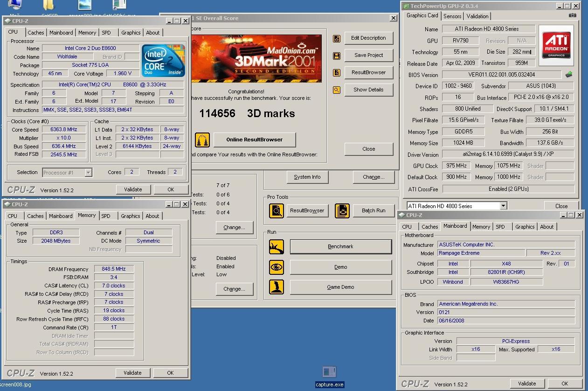Open the SPD tab in the CPU-Z processor window
Image resolution: width=588 pixels, height=391 pixels.
click(x=106, y=33)
